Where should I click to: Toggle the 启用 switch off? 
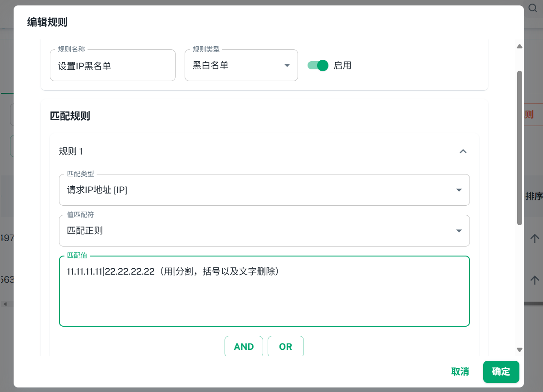(x=318, y=65)
